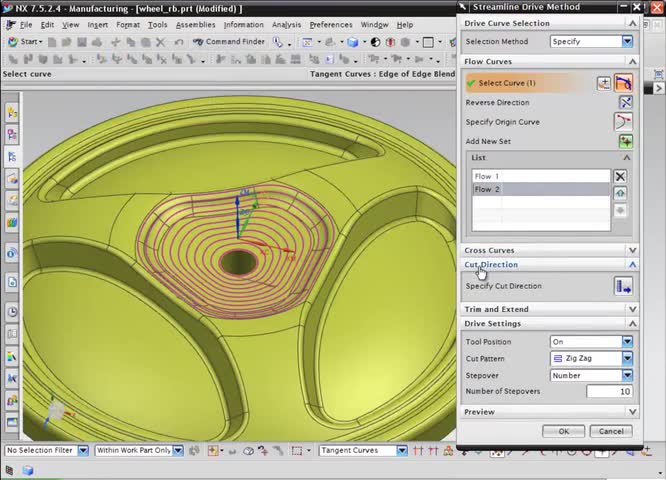Open Command Finder in the toolbar
Image resolution: width=666 pixels, height=480 pixels.
pos(229,42)
